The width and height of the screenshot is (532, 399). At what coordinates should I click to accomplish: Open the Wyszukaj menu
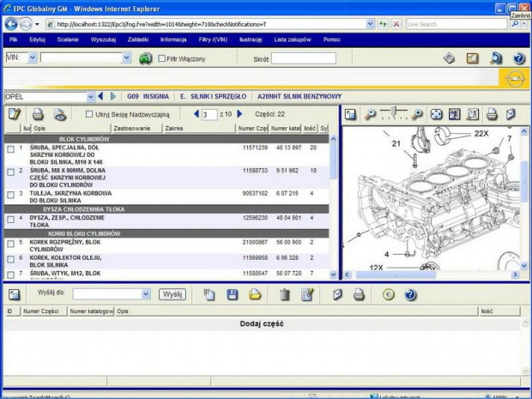(x=103, y=39)
